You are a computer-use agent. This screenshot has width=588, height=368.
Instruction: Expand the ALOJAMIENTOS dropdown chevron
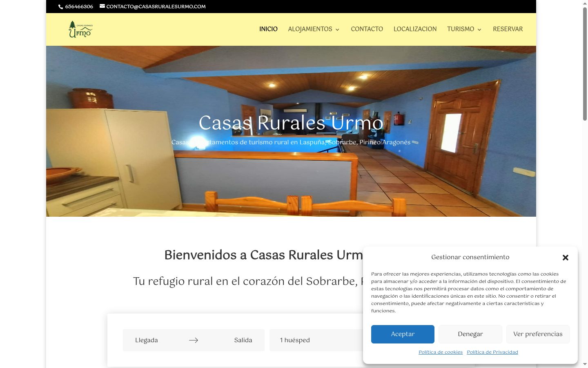(337, 29)
